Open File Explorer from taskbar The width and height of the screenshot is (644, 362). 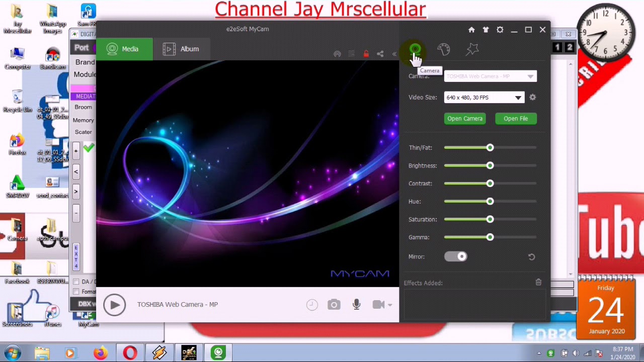coord(42,353)
